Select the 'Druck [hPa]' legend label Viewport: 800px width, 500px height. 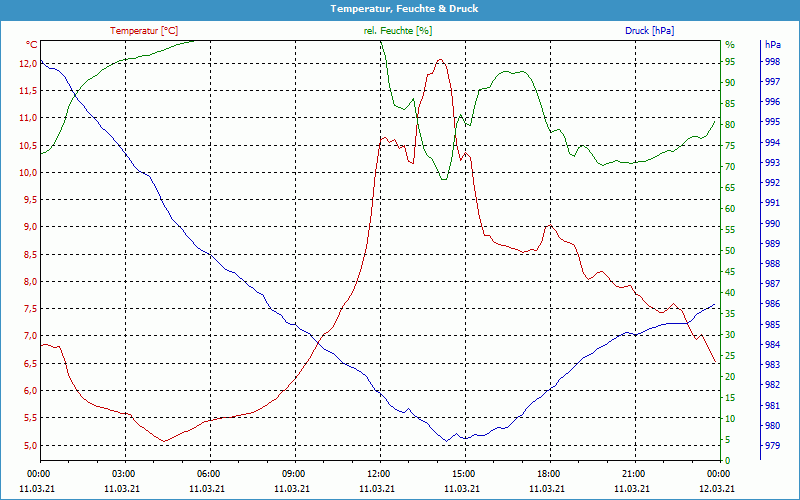coord(649,31)
